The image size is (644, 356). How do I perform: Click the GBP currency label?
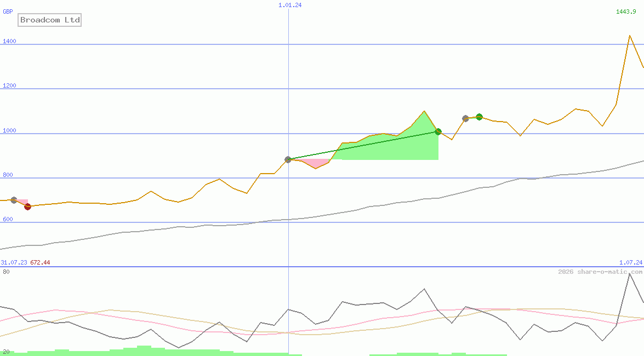tap(8, 12)
